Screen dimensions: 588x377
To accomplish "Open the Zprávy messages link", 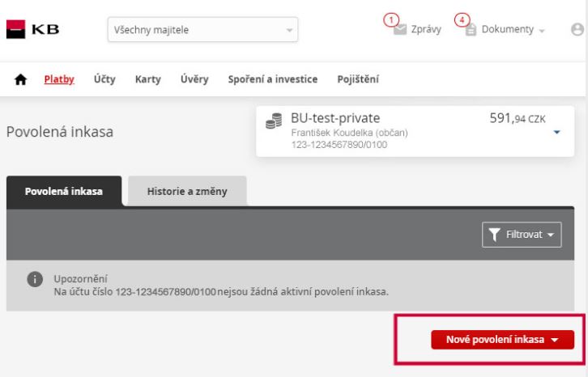I will [426, 29].
